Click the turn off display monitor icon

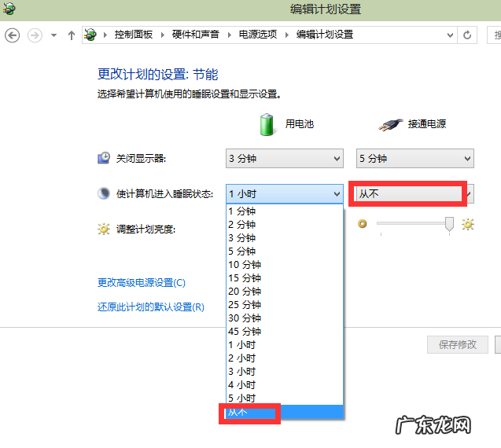[x=104, y=158]
